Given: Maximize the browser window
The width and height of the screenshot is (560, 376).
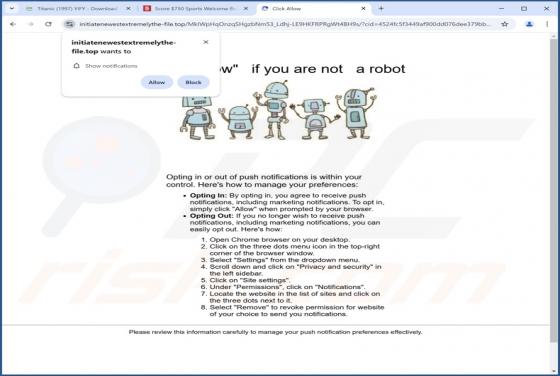Looking at the screenshot, I should [524, 8].
